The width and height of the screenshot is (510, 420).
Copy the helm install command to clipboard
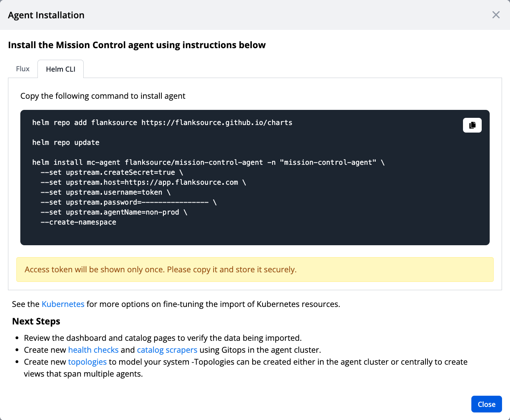[x=472, y=125]
